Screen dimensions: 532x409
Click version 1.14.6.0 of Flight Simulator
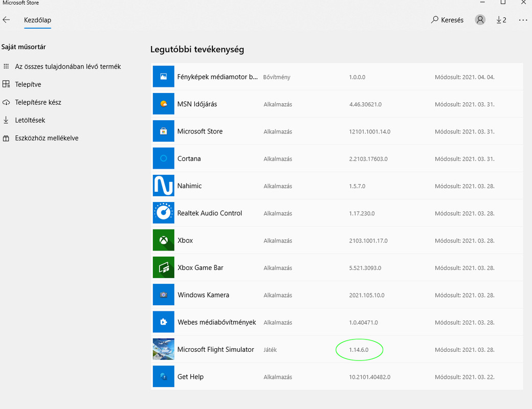[x=359, y=350]
